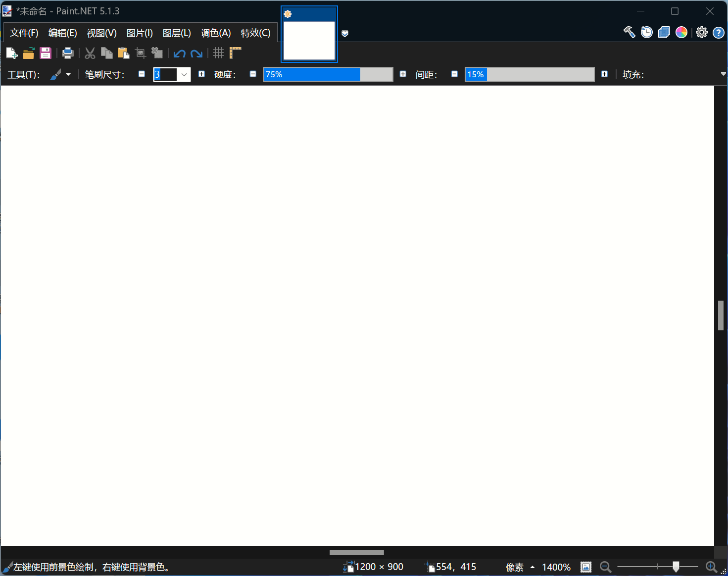Open the brush size dropdown
Image resolution: width=728 pixels, height=576 pixels.
184,74
